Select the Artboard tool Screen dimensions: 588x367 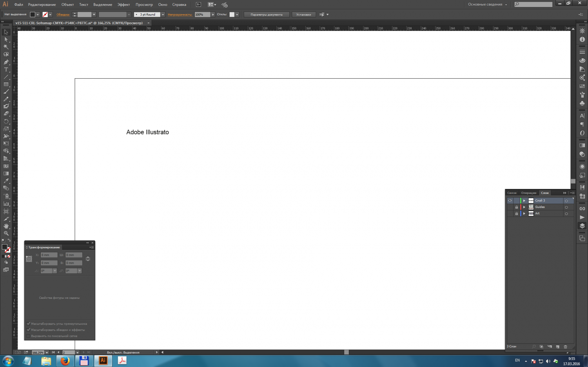pos(6,211)
